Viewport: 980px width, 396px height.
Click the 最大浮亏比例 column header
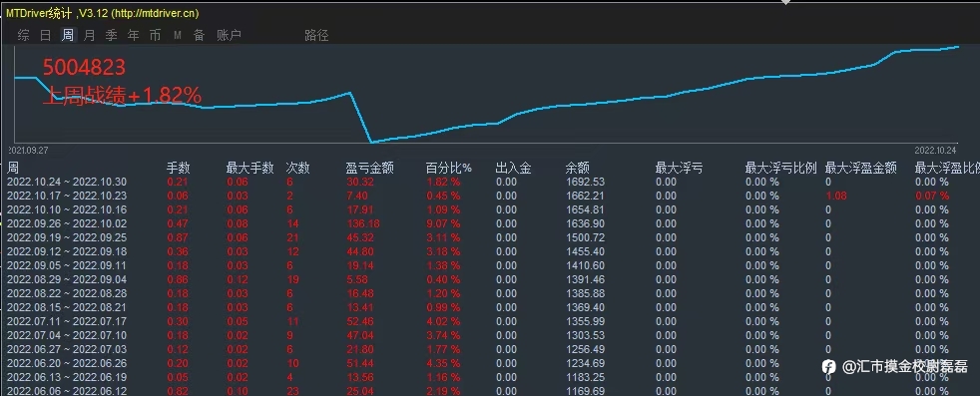780,168
